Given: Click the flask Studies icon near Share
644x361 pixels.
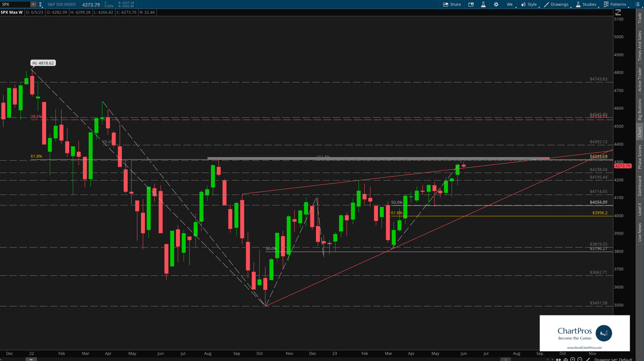Looking at the screenshot, I should point(484,4).
